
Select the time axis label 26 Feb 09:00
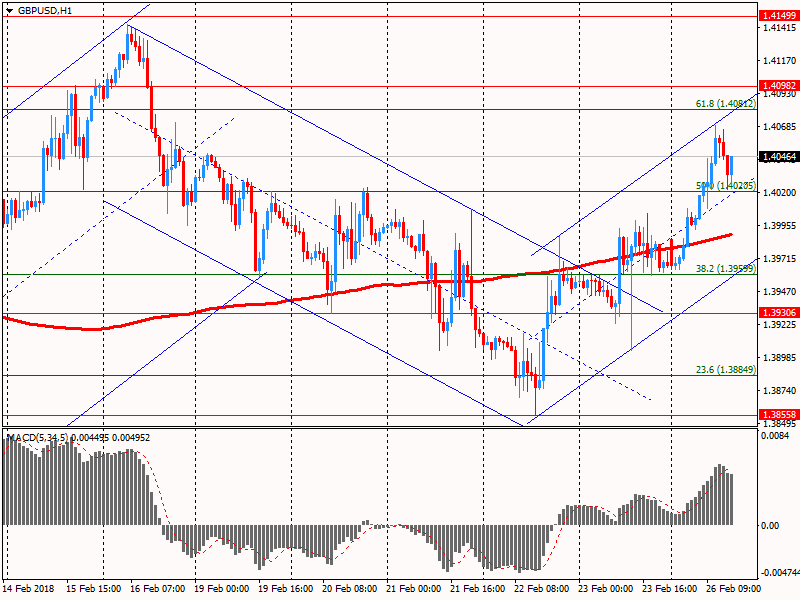click(734, 588)
